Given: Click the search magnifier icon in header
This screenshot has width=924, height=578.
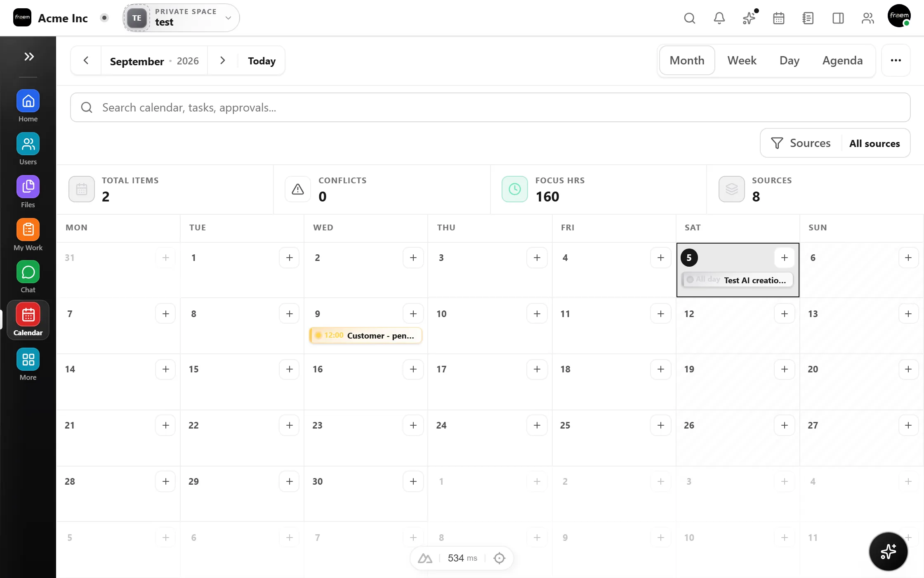Looking at the screenshot, I should (x=690, y=18).
